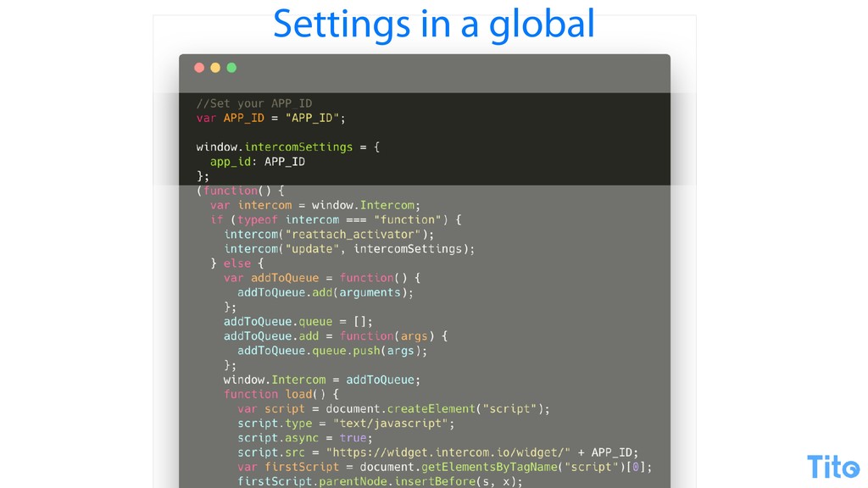Click the 'addToQueue.add(arguments);' line
Image resolution: width=868 pixels, height=488 pixels.
point(325,292)
